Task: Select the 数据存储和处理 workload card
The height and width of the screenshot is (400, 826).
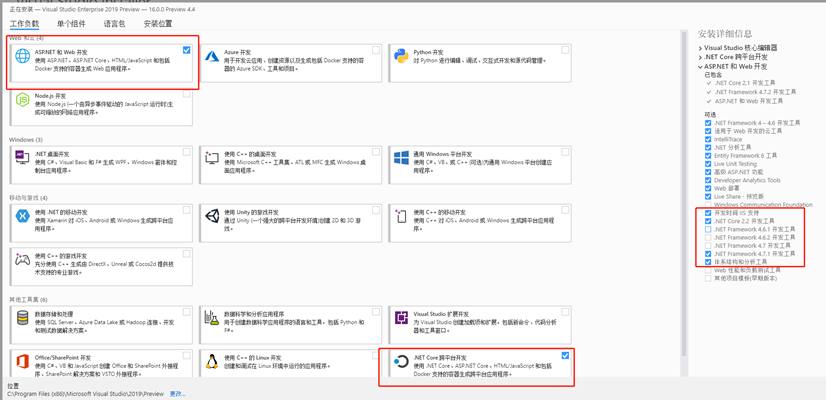Action: pyautogui.click(x=101, y=324)
